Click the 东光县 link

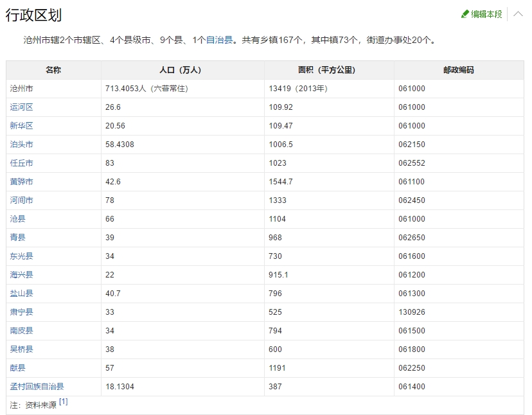tap(21, 256)
